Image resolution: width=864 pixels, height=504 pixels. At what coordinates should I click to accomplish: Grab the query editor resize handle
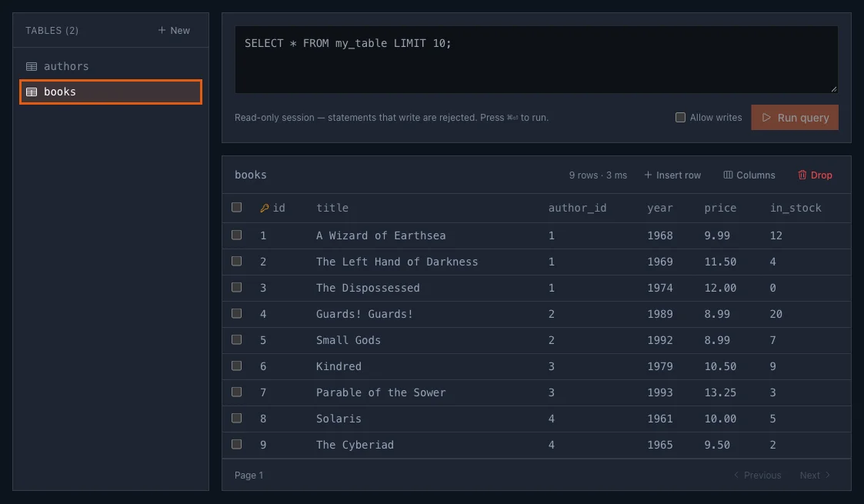(x=834, y=88)
